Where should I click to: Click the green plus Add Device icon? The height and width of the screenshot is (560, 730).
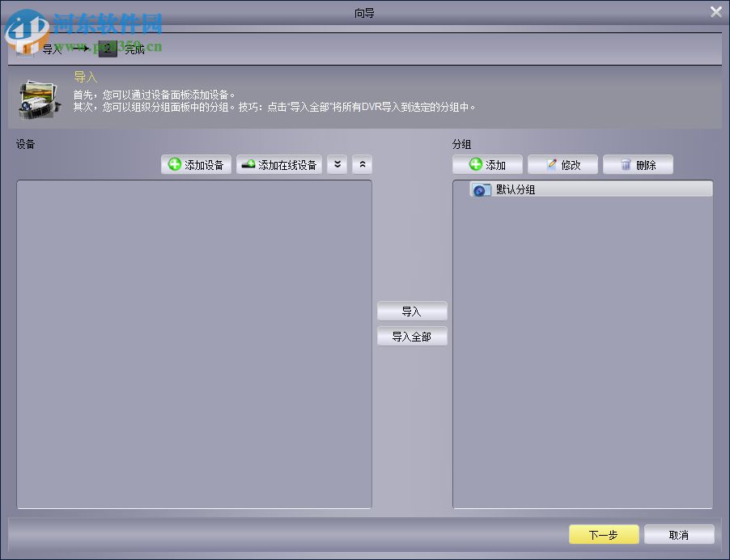click(x=175, y=164)
